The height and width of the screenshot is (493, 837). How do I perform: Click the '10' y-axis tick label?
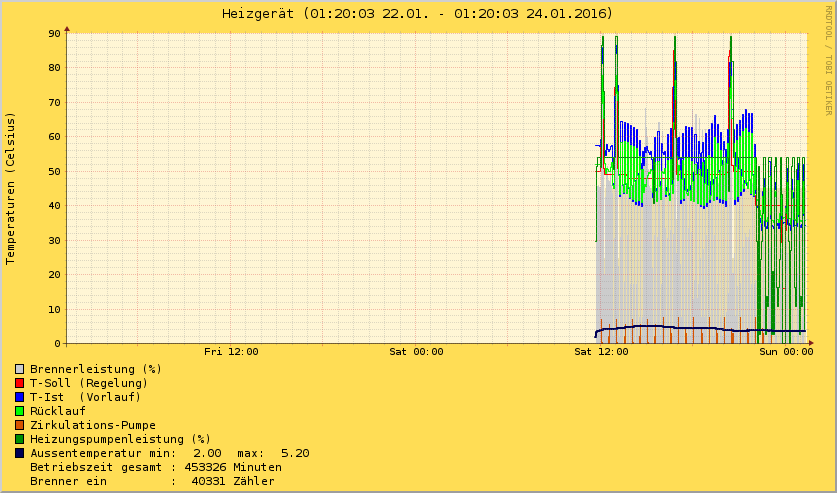[x=54, y=309]
